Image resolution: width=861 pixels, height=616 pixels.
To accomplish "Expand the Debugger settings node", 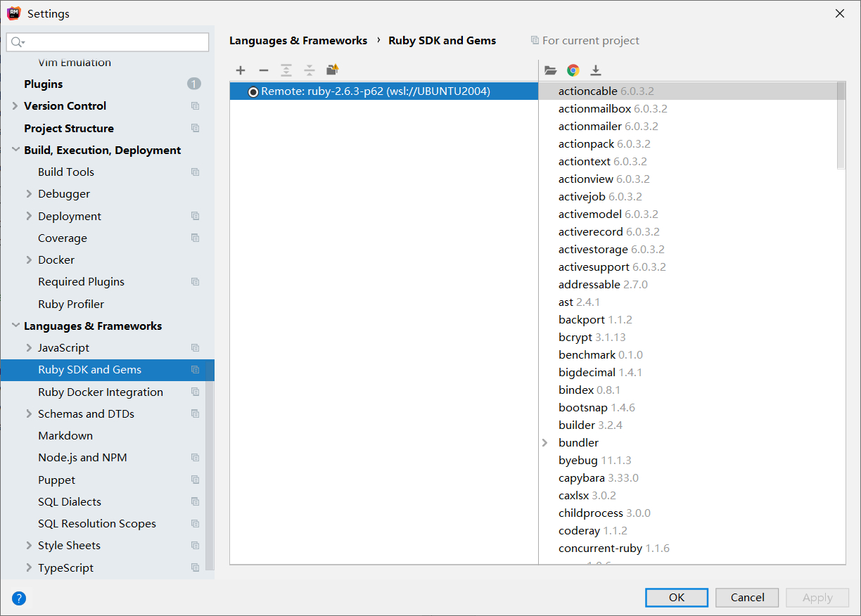I will coord(29,194).
